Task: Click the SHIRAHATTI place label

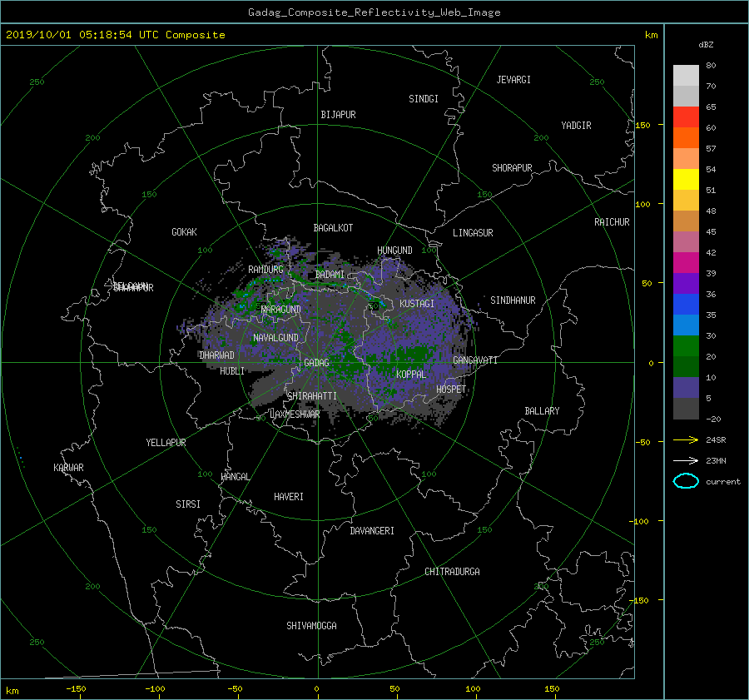Action: coord(312,396)
